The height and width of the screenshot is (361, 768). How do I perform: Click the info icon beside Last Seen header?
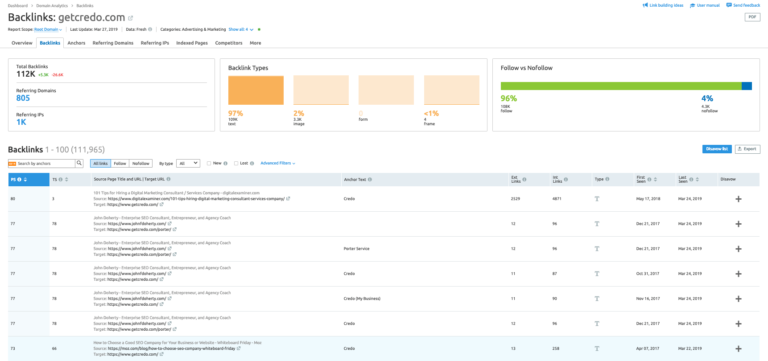(x=691, y=180)
